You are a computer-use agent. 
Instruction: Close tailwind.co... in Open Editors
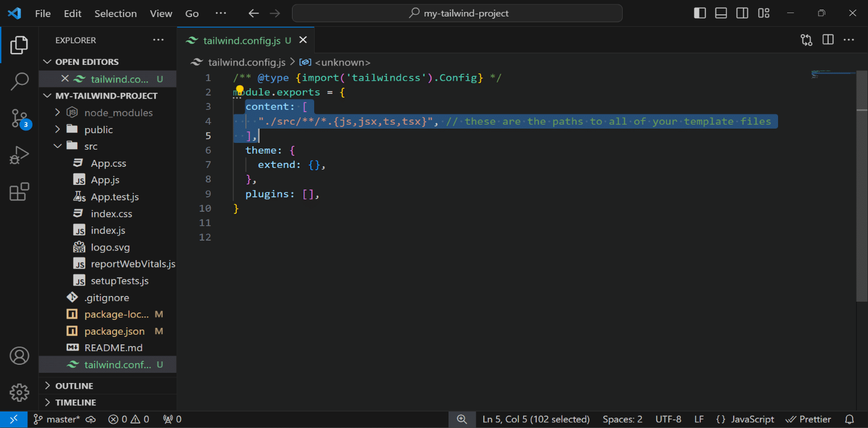(x=65, y=79)
